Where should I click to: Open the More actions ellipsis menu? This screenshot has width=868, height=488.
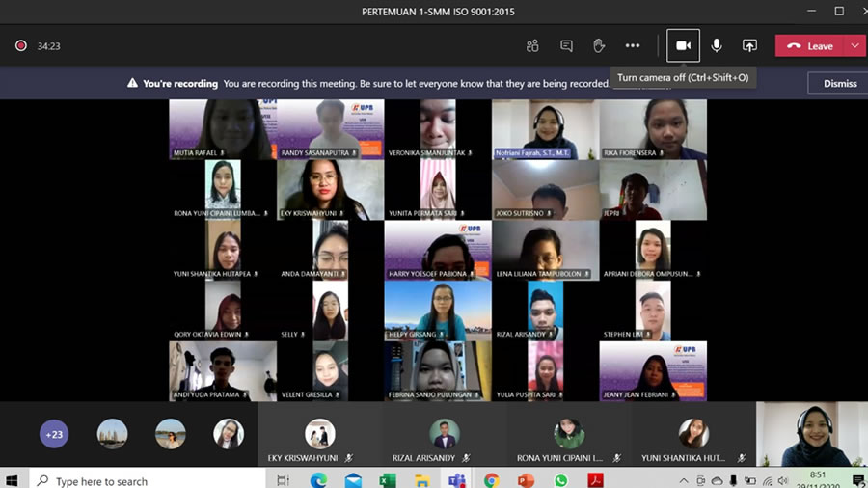(633, 45)
